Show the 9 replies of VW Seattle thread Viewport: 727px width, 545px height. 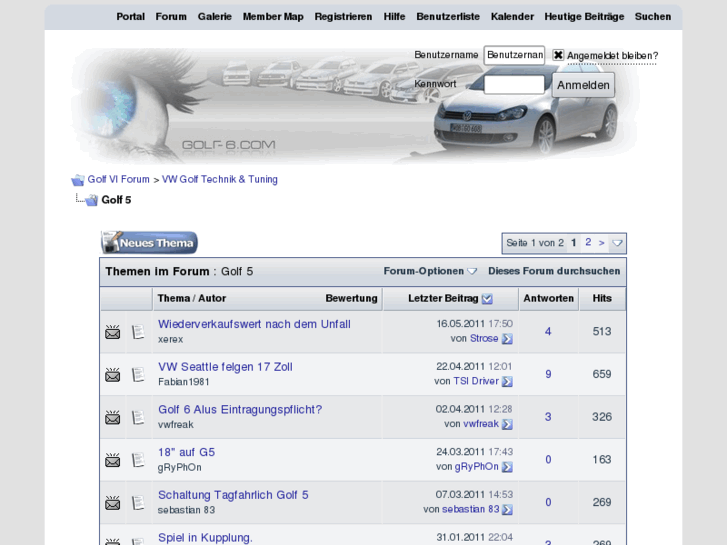[548, 374]
